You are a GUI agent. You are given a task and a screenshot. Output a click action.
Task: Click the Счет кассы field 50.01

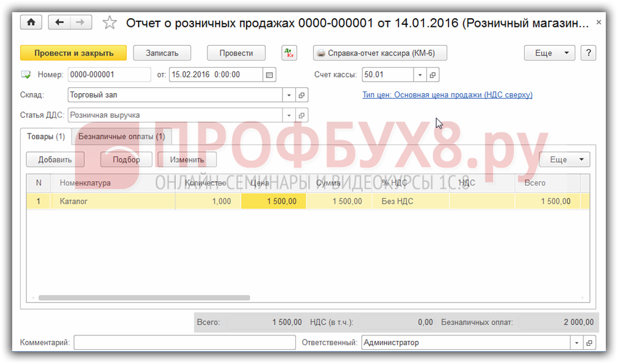click(388, 75)
